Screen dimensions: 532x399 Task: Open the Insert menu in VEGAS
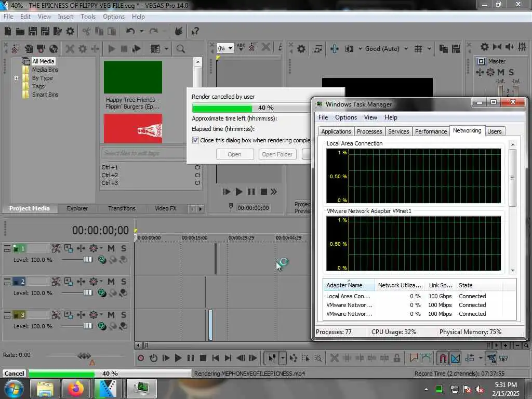65,17
